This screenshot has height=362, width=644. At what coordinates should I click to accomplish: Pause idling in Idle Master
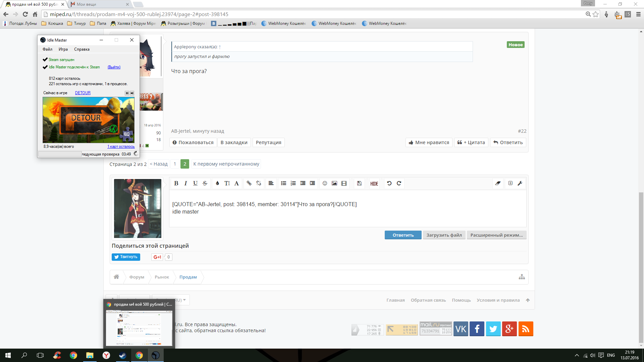point(127,93)
